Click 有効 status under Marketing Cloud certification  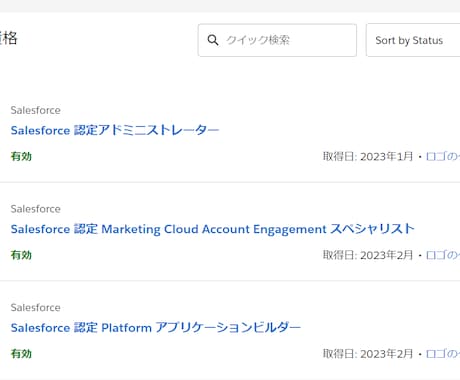21,255
